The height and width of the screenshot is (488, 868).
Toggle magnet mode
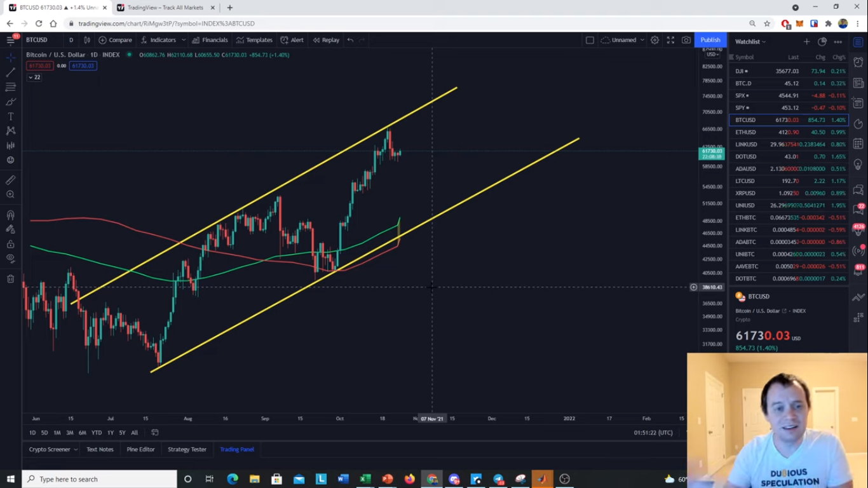click(x=10, y=215)
